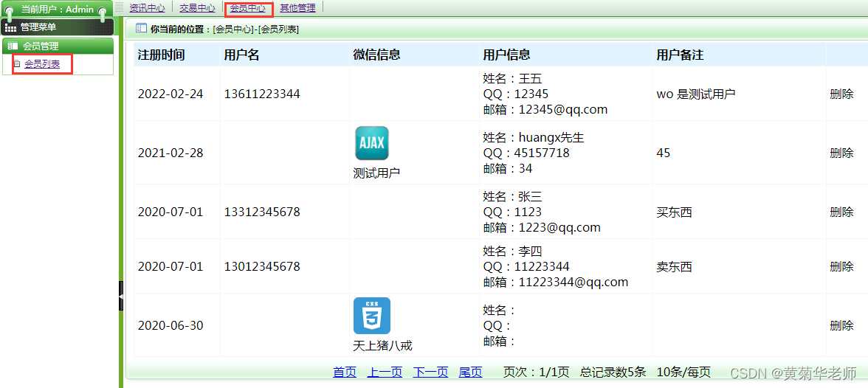Click the remark wo 是测试用户
The image size is (868, 388).
[x=696, y=94]
